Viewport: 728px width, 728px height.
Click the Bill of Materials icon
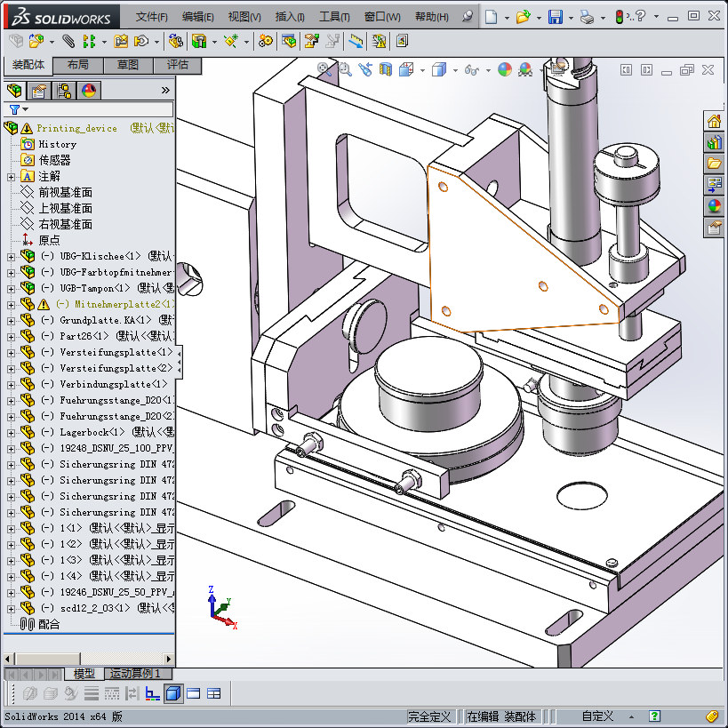coord(289,41)
